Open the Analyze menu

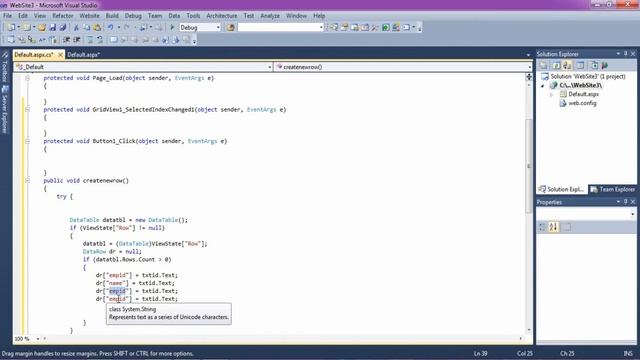coord(270,16)
